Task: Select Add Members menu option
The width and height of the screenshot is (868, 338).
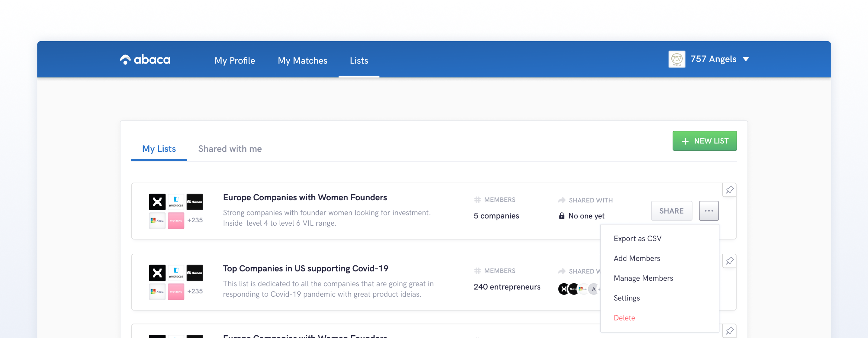Action: (637, 258)
